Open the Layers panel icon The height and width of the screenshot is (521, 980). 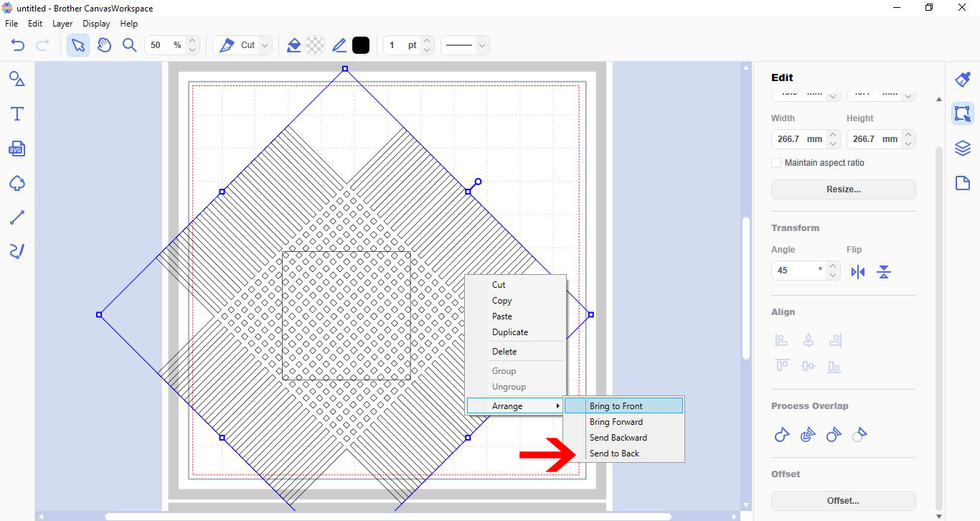(963, 149)
